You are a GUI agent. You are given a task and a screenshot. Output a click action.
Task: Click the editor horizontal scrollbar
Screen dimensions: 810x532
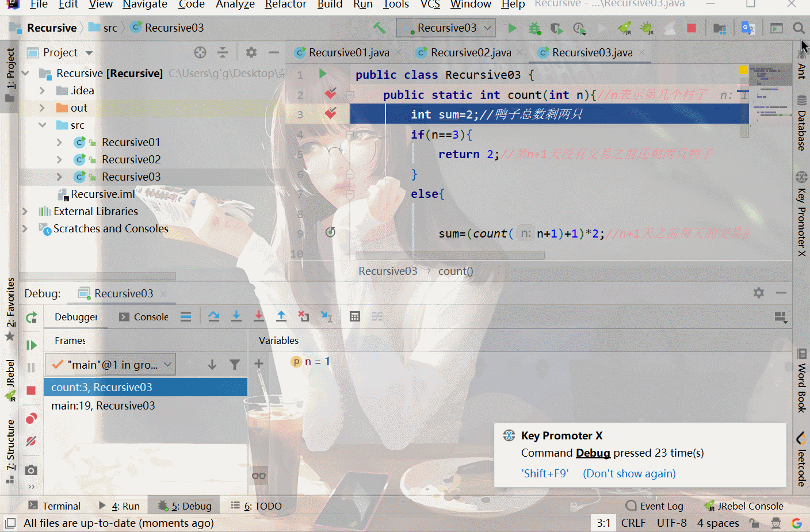point(450,255)
